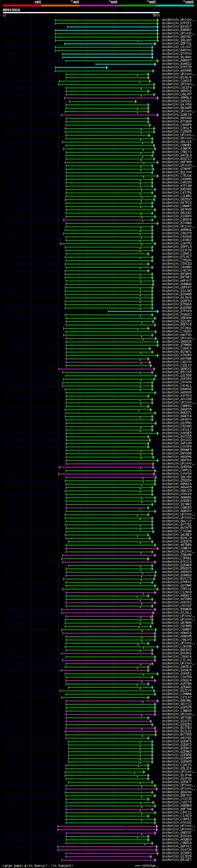Image resolution: width=197 pixels, height=868 pixels.
Task: Click the cyan alignment bar for UniRef100_B7FKP9
Action: pyautogui.click(x=133, y=311)
